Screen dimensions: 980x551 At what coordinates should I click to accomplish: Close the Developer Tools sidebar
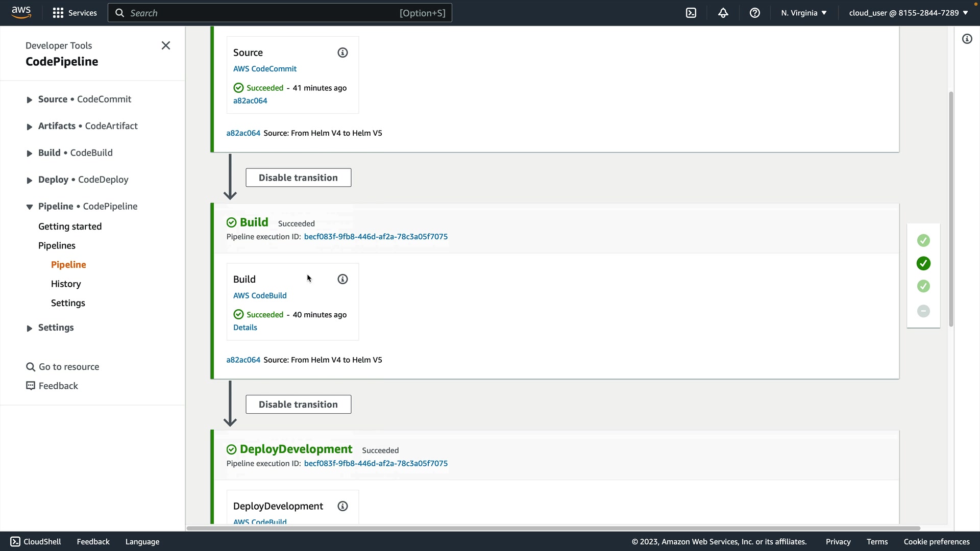(166, 45)
